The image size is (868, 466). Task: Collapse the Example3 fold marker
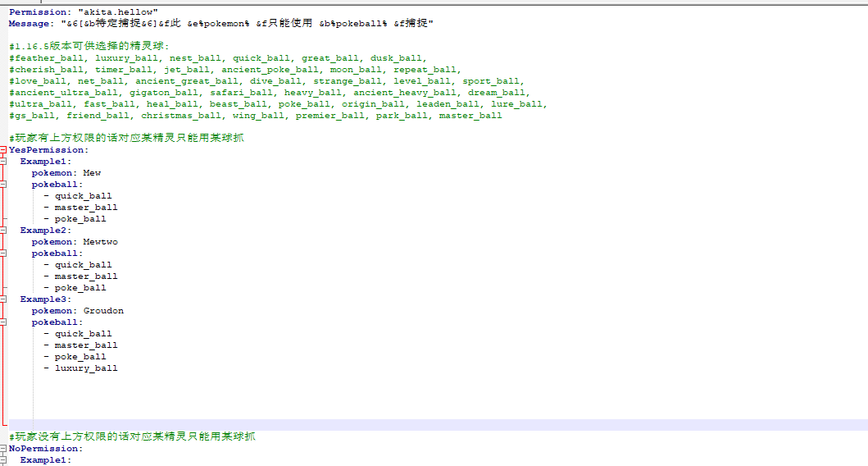point(2,299)
